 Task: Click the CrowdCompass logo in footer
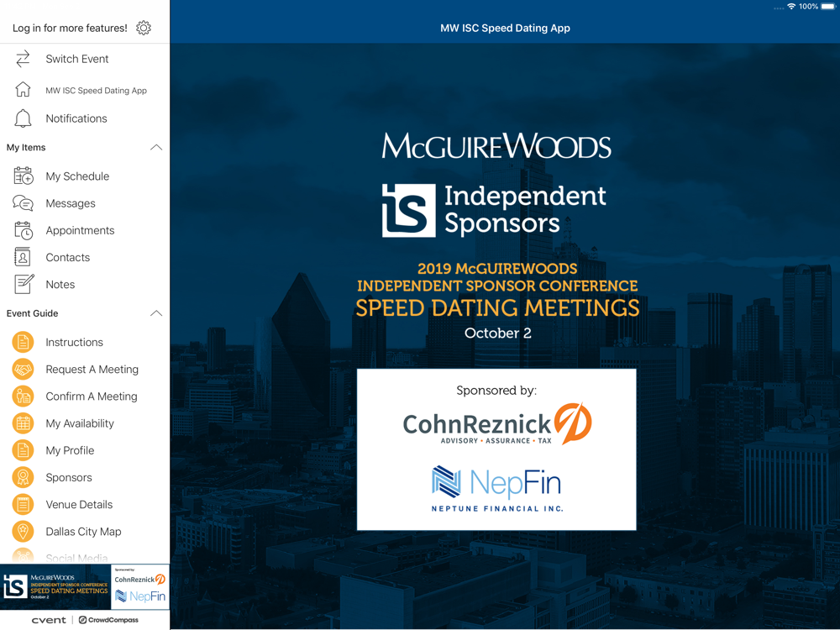point(108,620)
